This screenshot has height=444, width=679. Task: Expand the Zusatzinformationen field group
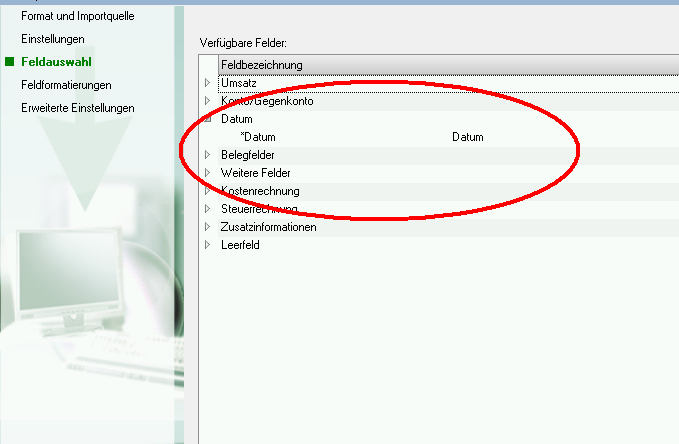(207, 227)
